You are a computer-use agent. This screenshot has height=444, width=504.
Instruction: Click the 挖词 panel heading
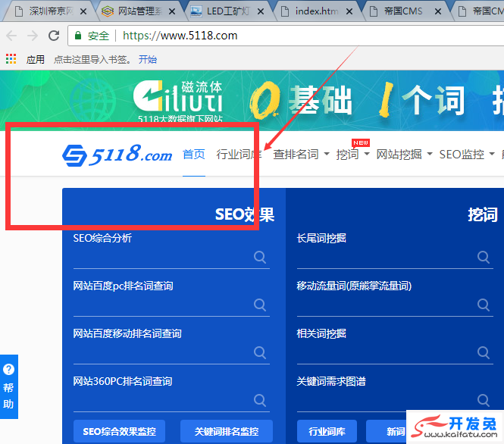point(483,214)
